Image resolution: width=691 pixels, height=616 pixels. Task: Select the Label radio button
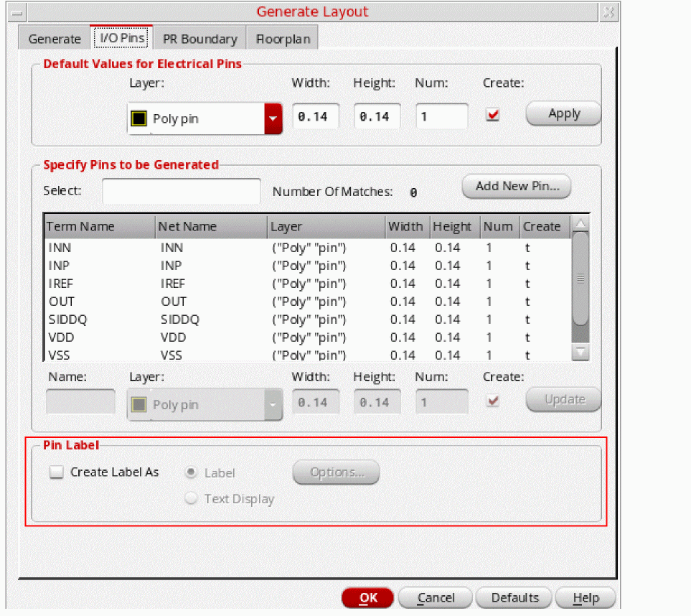tap(191, 472)
